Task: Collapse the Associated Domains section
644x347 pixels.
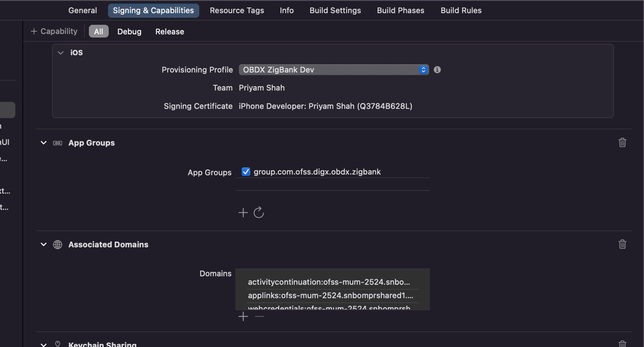Action: 44,244
